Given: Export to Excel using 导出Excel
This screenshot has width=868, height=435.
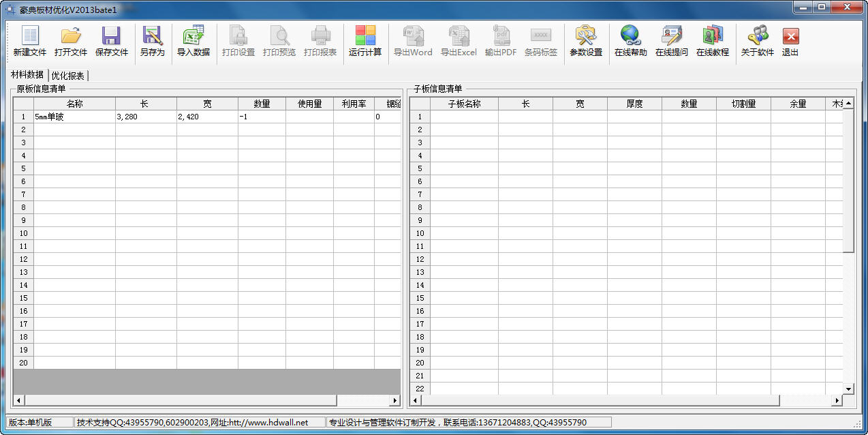Looking at the screenshot, I should [x=459, y=42].
